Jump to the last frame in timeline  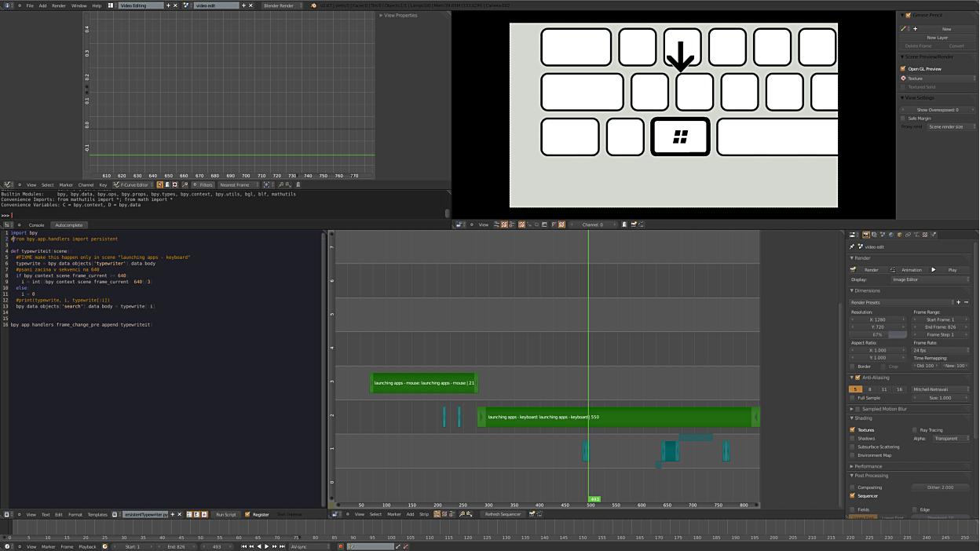282,546
